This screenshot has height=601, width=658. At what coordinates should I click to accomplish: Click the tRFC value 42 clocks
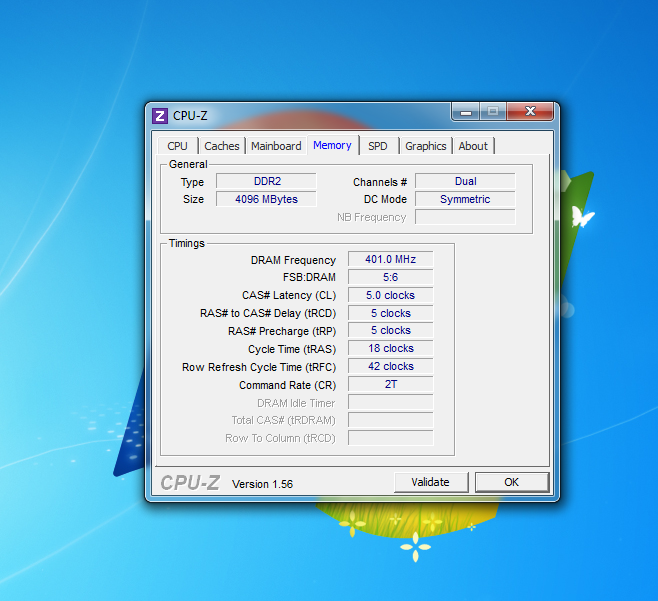391,366
